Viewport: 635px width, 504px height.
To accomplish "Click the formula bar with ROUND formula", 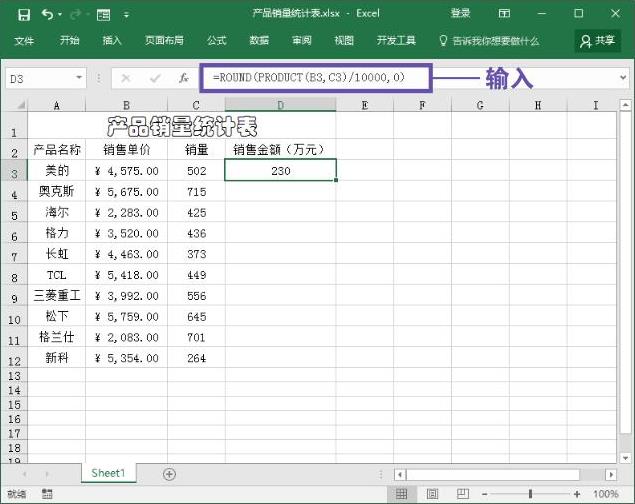I will pos(316,77).
